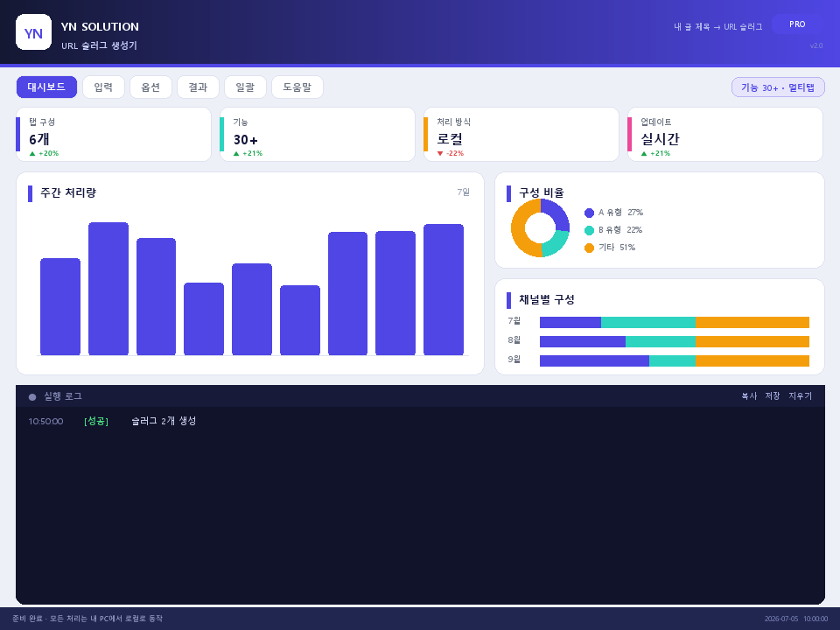
Task: Select the 기타 orange legend dot
Action: (589, 248)
